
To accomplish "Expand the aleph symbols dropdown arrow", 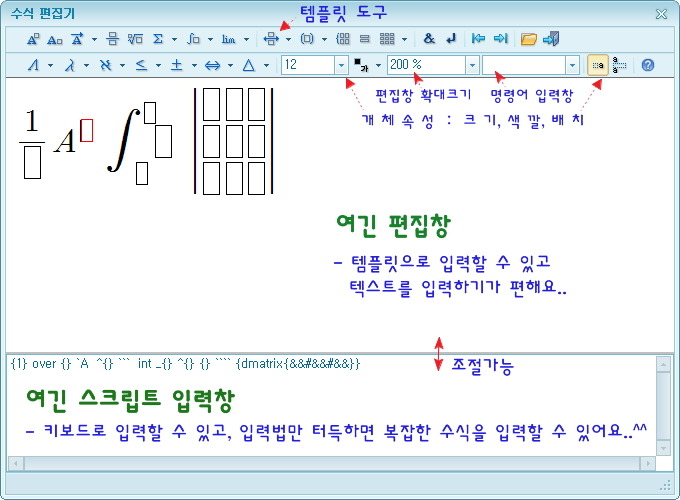I will click(x=122, y=66).
